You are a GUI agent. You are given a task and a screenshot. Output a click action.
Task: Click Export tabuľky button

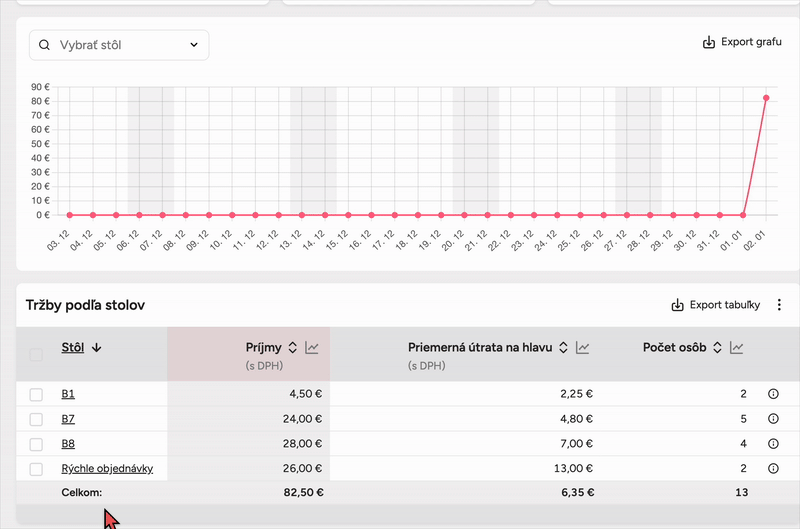click(715, 305)
